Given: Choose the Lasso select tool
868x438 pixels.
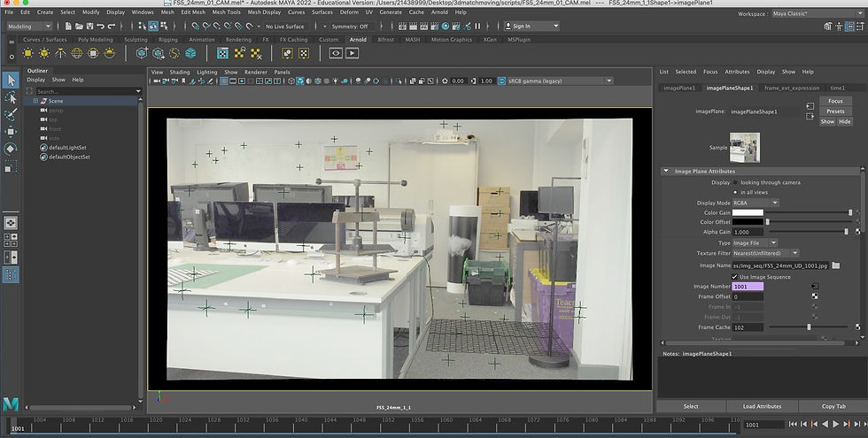Looking at the screenshot, I should pyautogui.click(x=11, y=98).
